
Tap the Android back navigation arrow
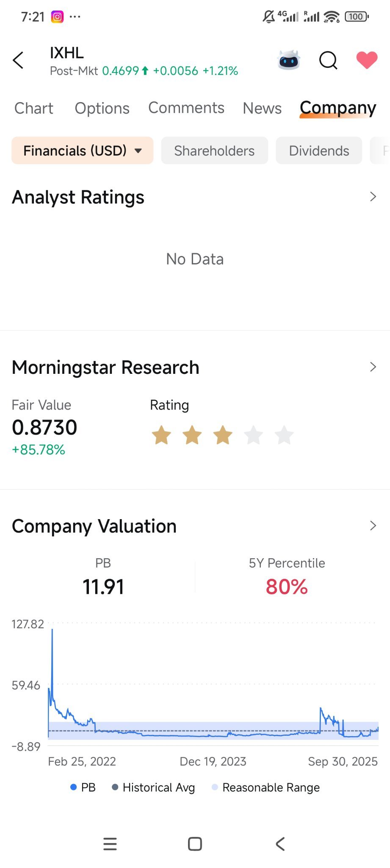pos(280,844)
